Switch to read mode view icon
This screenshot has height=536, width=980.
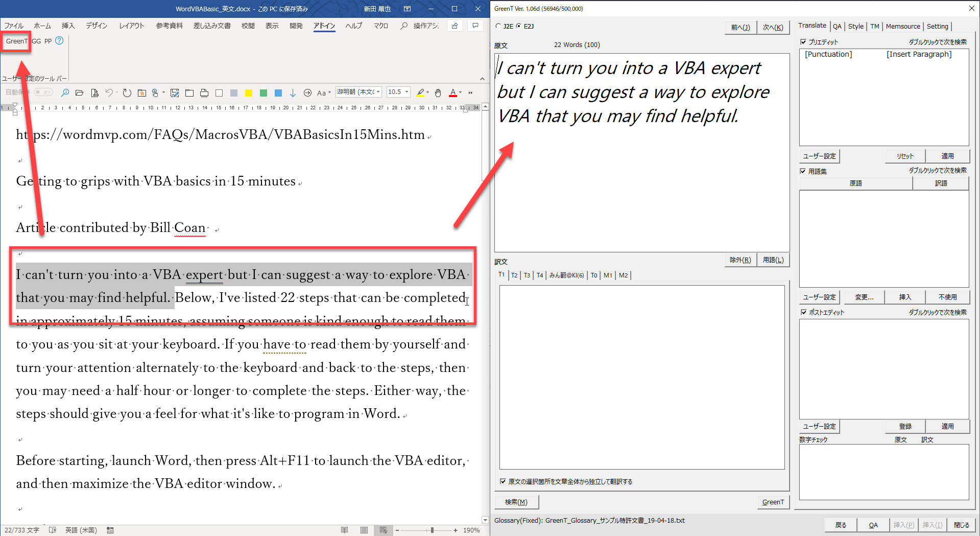(345, 530)
